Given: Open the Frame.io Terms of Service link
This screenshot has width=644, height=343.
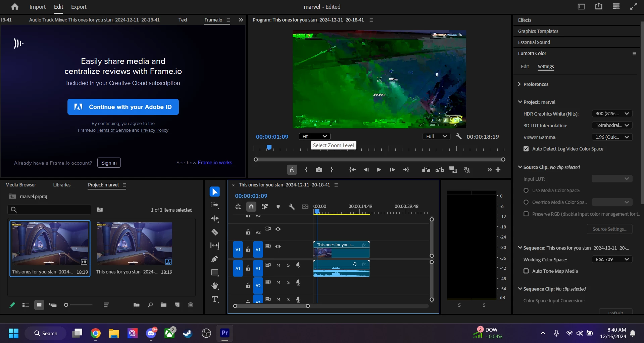Looking at the screenshot, I should click(113, 130).
